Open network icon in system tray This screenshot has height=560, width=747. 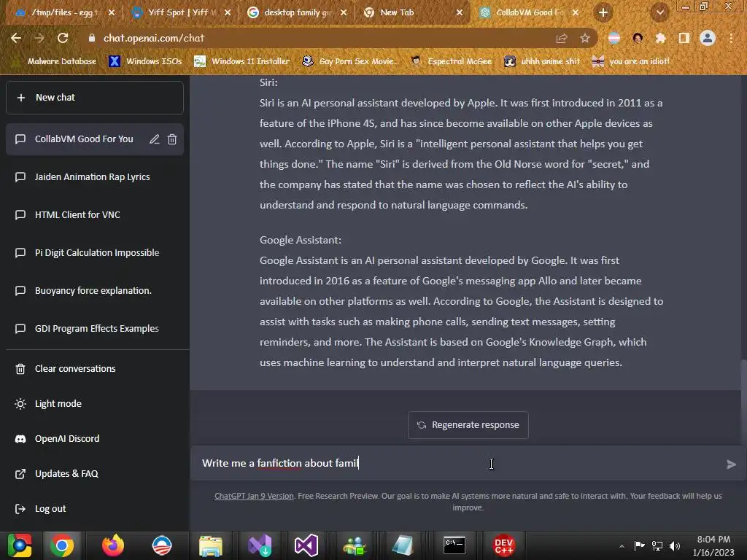[x=657, y=545]
